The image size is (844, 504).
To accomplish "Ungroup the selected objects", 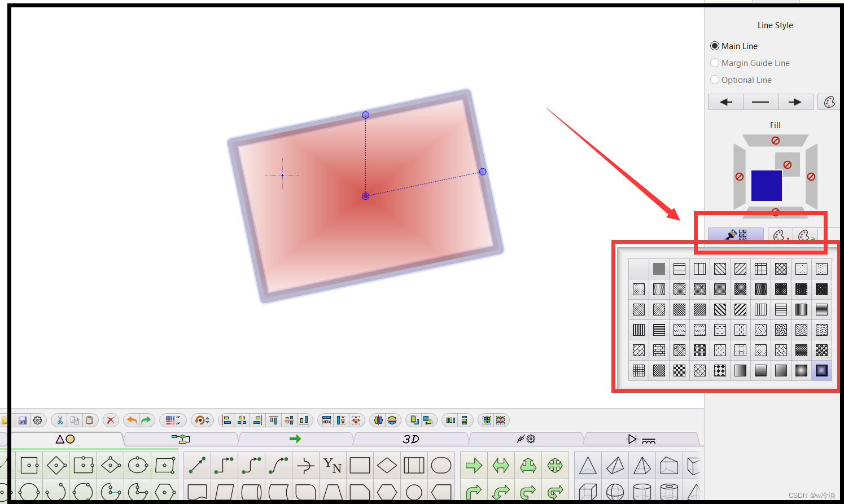I will point(501,420).
